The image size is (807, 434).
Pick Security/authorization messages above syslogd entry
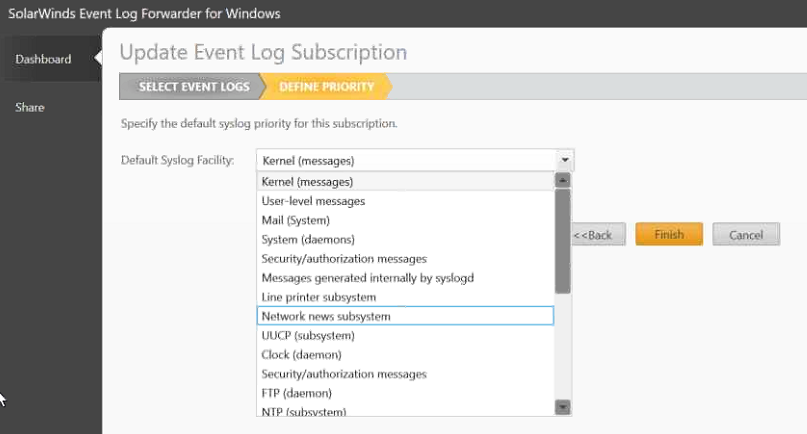406,258
